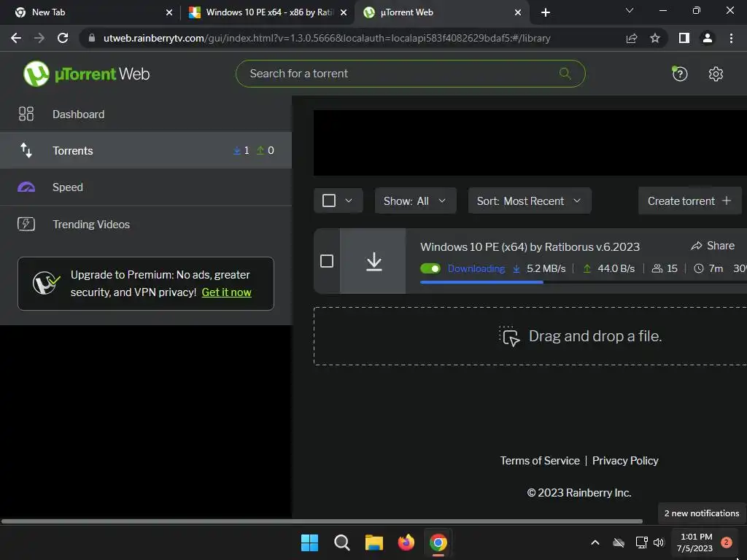Open a new browser tab with plus

(546, 12)
